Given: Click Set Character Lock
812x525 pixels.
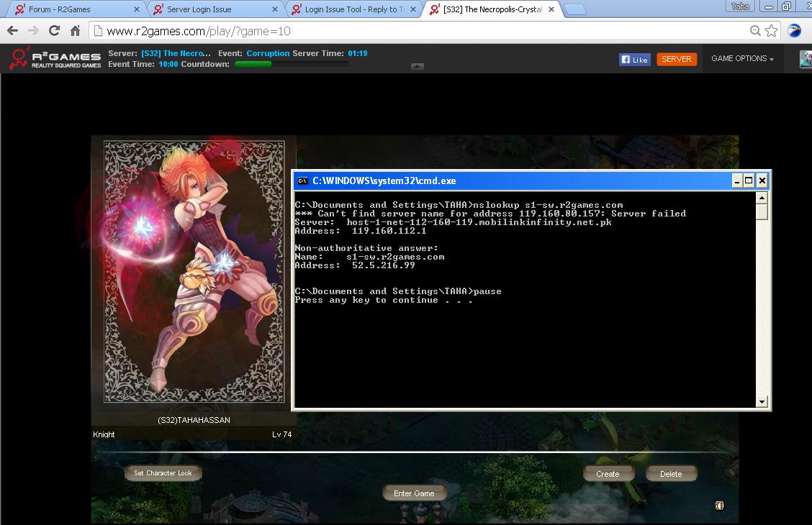Looking at the screenshot, I should click(163, 473).
